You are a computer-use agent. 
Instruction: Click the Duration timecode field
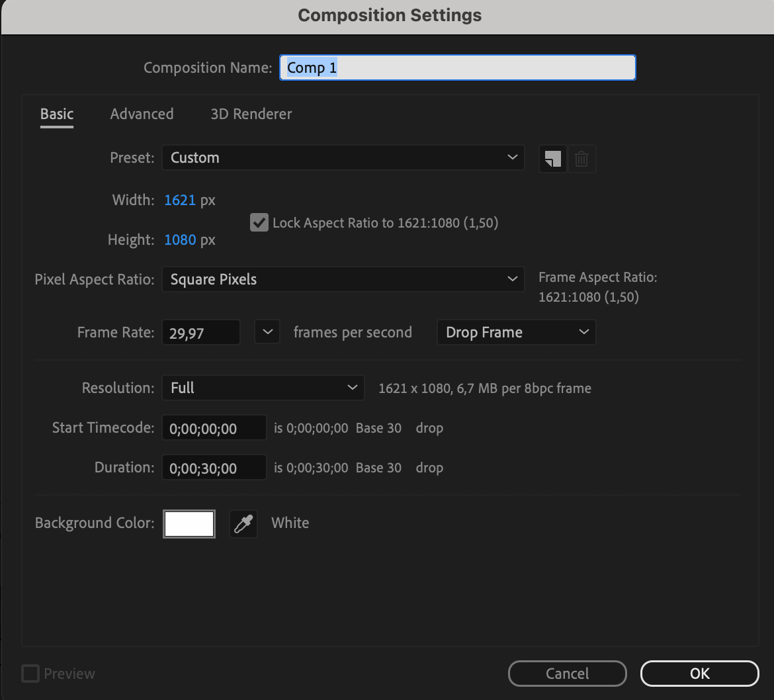pos(214,468)
